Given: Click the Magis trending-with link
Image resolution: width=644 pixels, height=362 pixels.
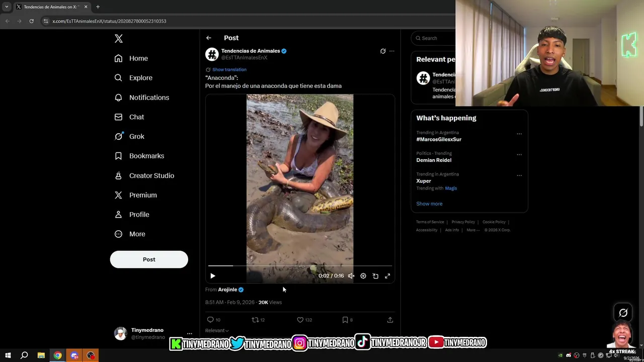Looking at the screenshot, I should (451, 188).
